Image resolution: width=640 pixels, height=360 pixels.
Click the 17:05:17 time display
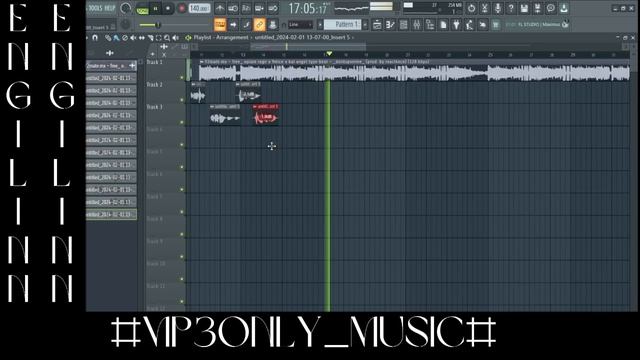click(309, 8)
